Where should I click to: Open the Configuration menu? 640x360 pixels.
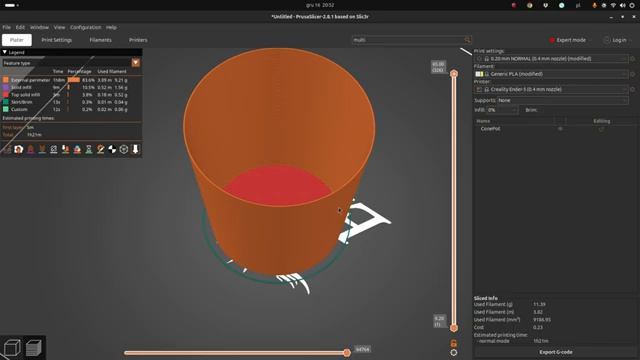click(85, 27)
